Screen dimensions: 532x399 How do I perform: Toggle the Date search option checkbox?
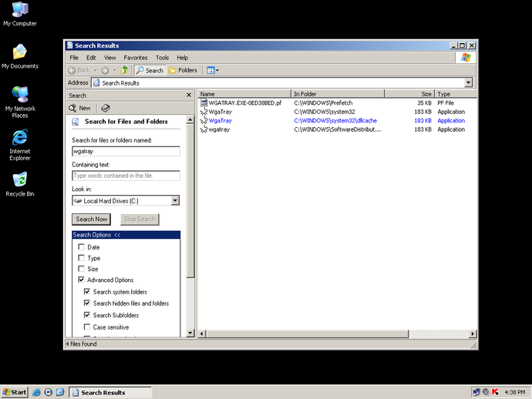pyautogui.click(x=82, y=246)
